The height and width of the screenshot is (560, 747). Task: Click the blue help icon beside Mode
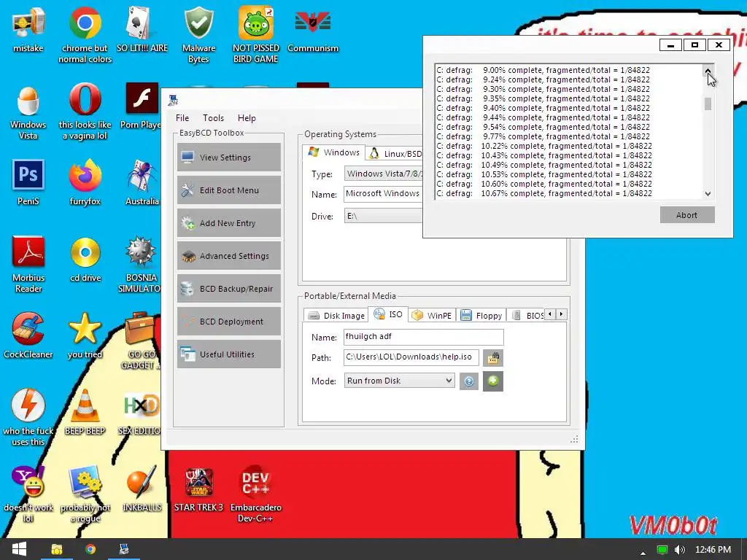469,381
